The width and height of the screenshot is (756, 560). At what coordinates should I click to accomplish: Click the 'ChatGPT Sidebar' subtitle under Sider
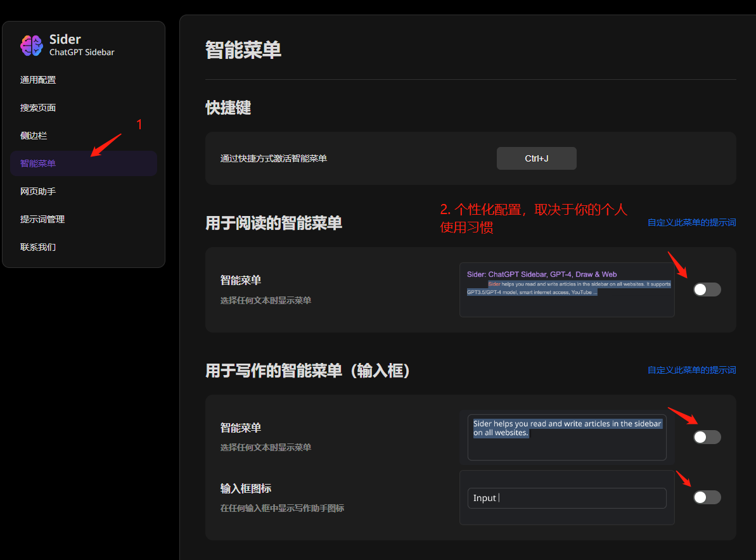coord(82,53)
